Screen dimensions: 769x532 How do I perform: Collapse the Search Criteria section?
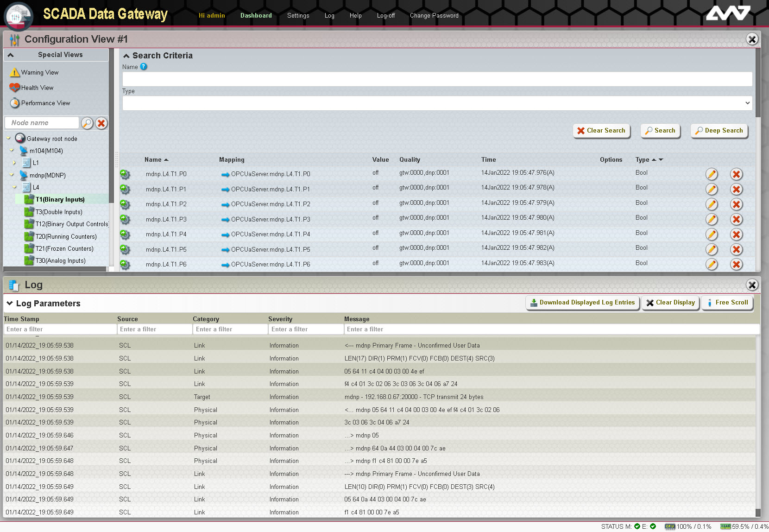pyautogui.click(x=126, y=56)
